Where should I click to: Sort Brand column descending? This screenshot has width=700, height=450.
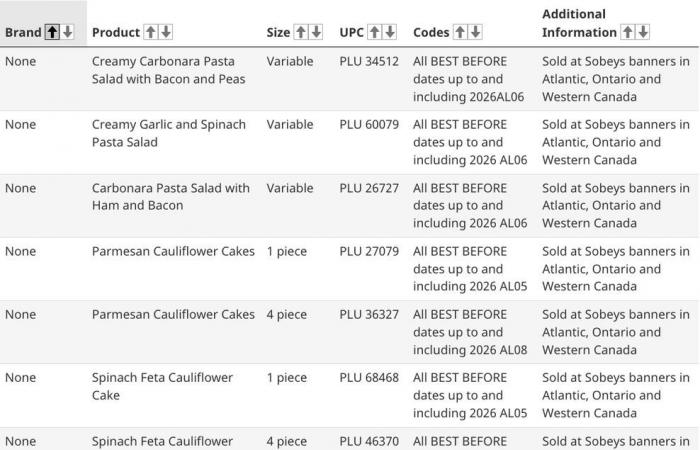click(x=67, y=32)
